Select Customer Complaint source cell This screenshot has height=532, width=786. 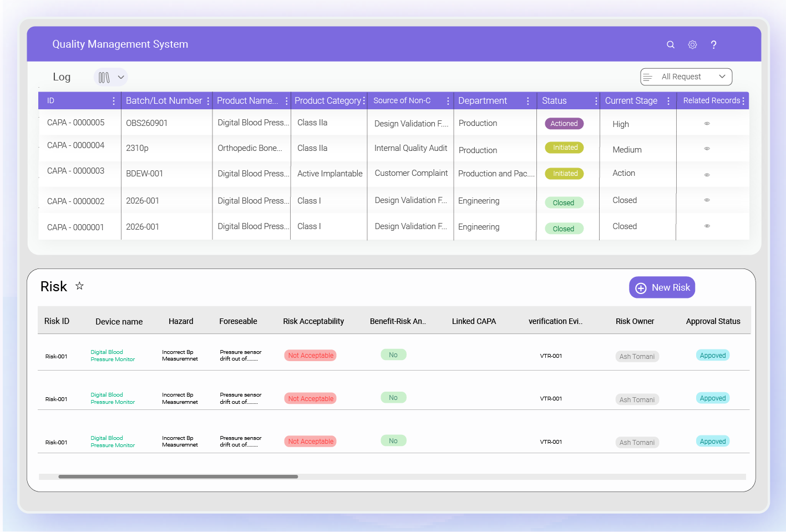(x=411, y=173)
